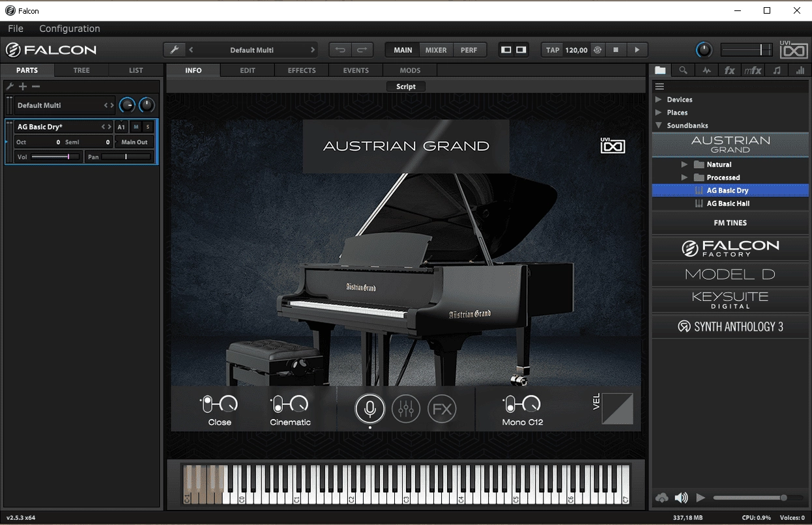
Task: Collapse the Soundbanks tree node
Action: coord(658,125)
